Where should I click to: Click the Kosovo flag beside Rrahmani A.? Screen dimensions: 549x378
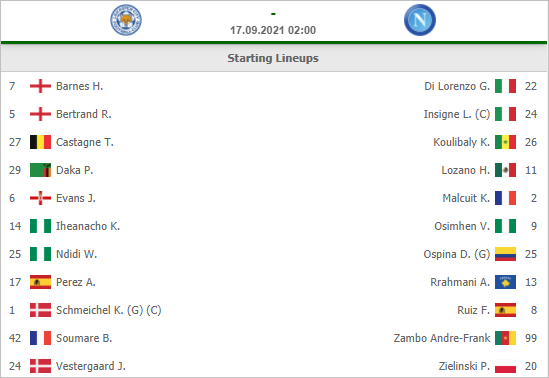tap(505, 282)
